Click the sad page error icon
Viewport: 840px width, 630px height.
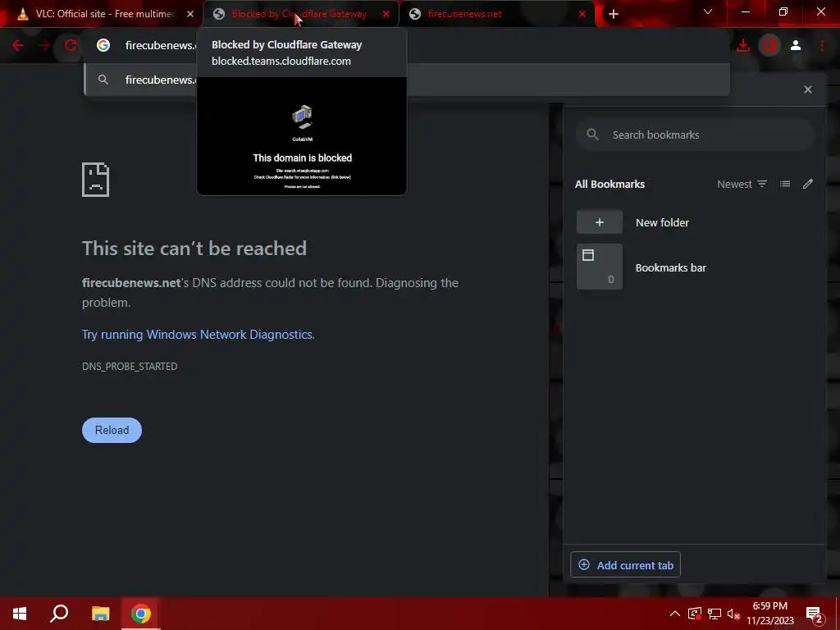coord(95,180)
